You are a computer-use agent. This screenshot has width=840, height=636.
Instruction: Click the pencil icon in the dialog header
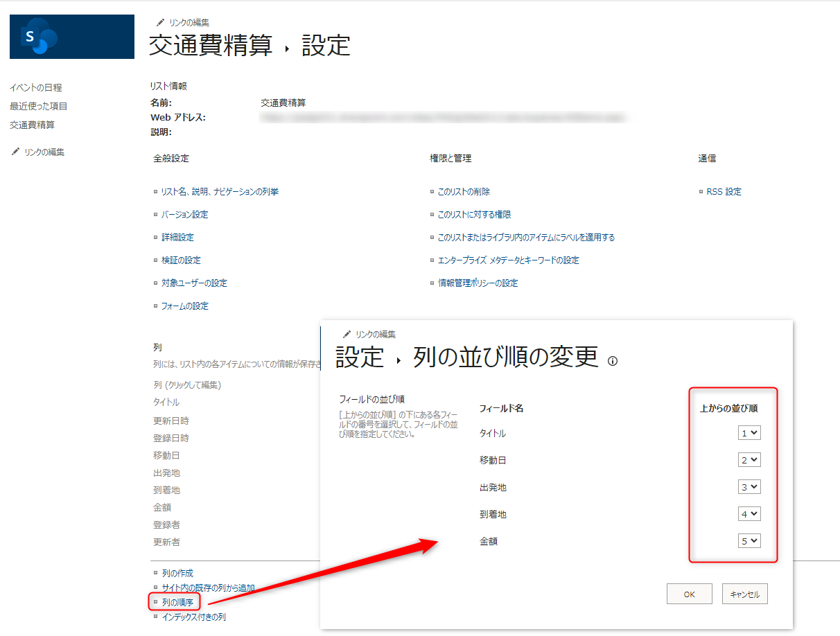(x=347, y=334)
